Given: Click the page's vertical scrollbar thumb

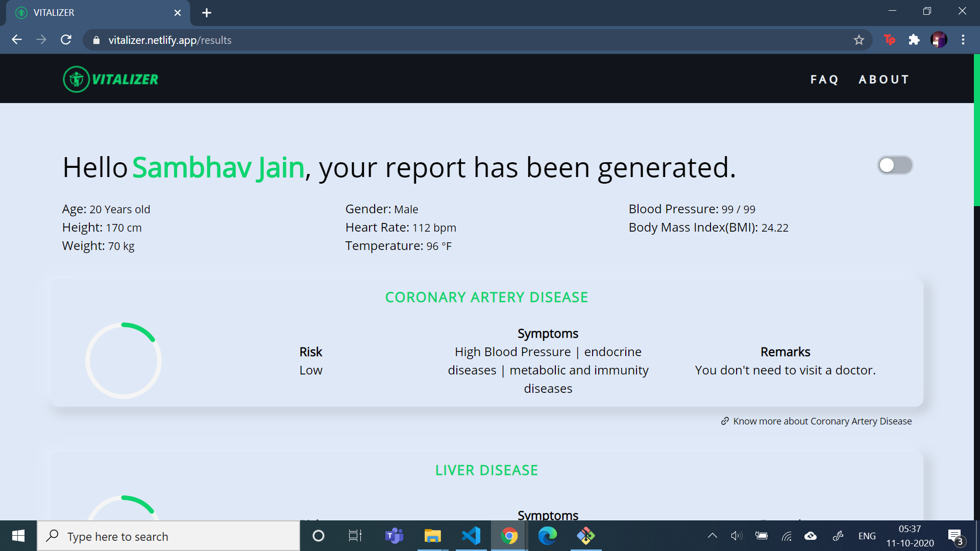Looking at the screenshot, I should tap(976, 130).
